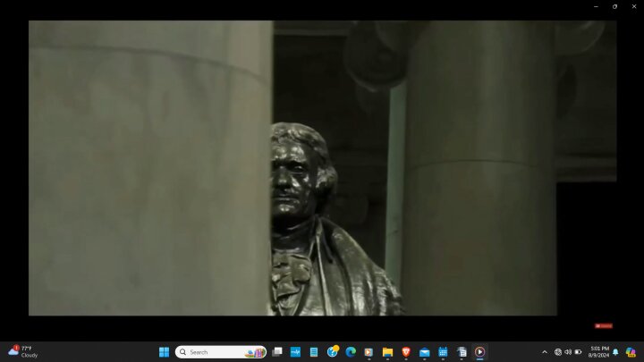Show hidden system tray icons
This screenshot has height=362, width=644.
[545, 352]
